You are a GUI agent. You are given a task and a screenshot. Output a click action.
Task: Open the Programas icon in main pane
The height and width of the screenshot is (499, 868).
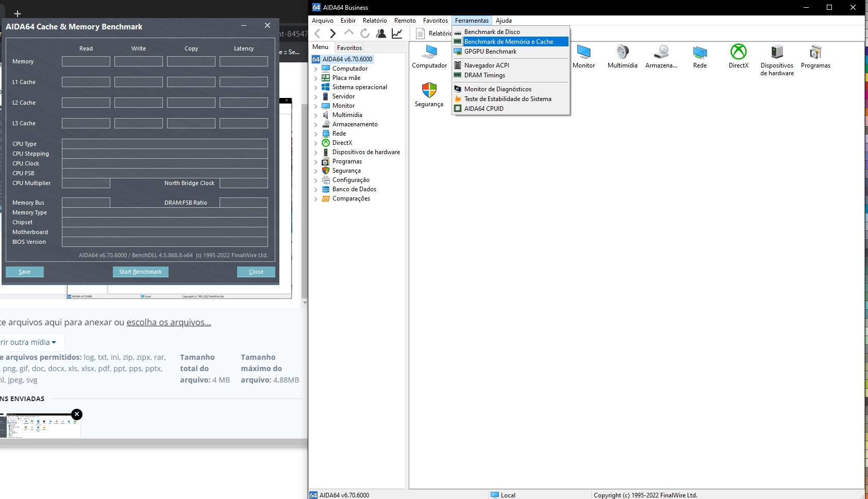click(x=815, y=56)
